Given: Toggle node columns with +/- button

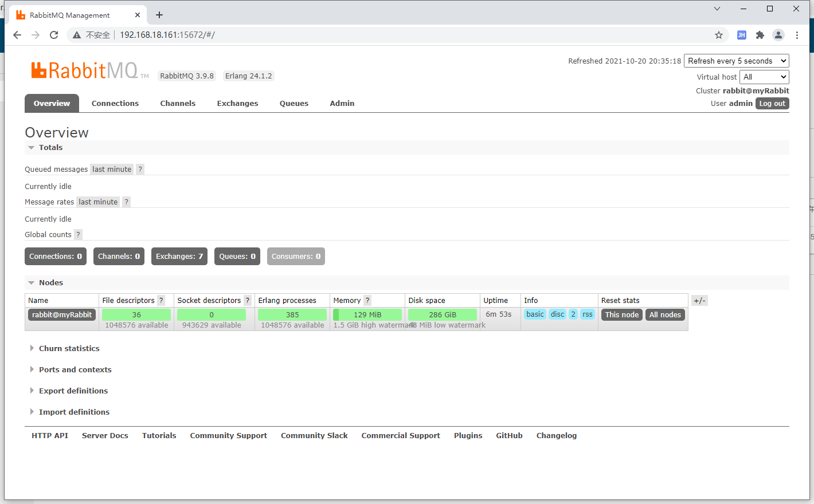Looking at the screenshot, I should [x=699, y=301].
